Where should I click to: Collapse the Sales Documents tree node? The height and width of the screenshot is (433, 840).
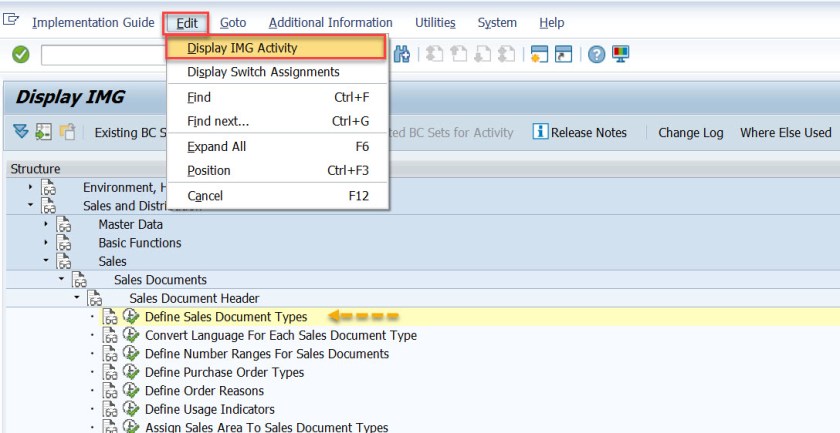tap(61, 280)
